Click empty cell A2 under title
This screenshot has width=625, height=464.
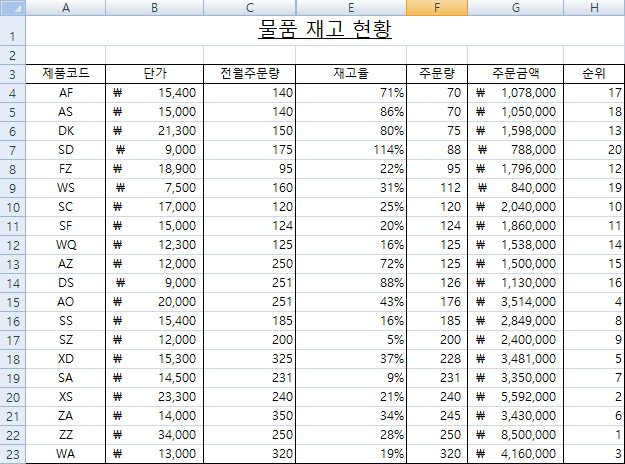coord(66,55)
